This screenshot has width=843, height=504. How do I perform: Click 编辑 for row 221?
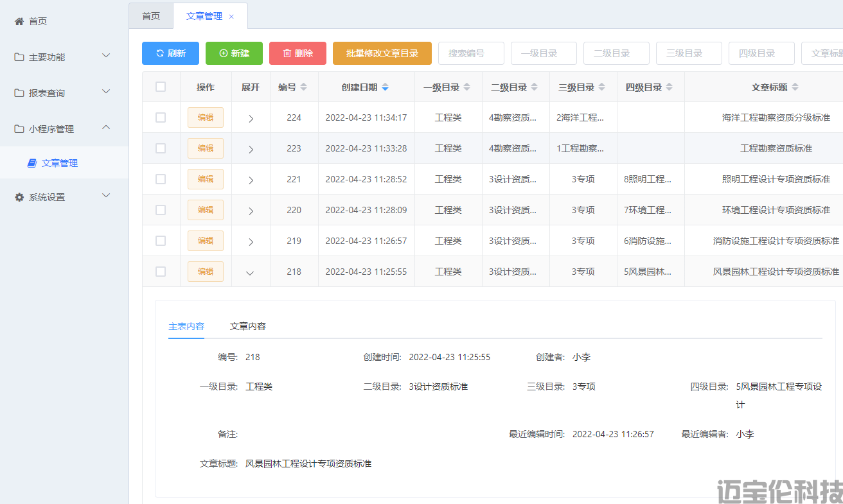coord(206,179)
